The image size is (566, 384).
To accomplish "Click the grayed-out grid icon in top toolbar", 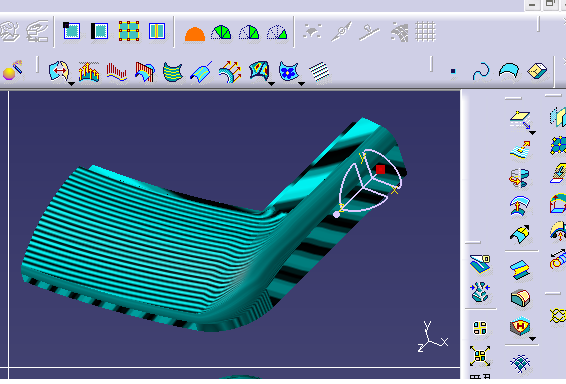I will pyautogui.click(x=425, y=32).
